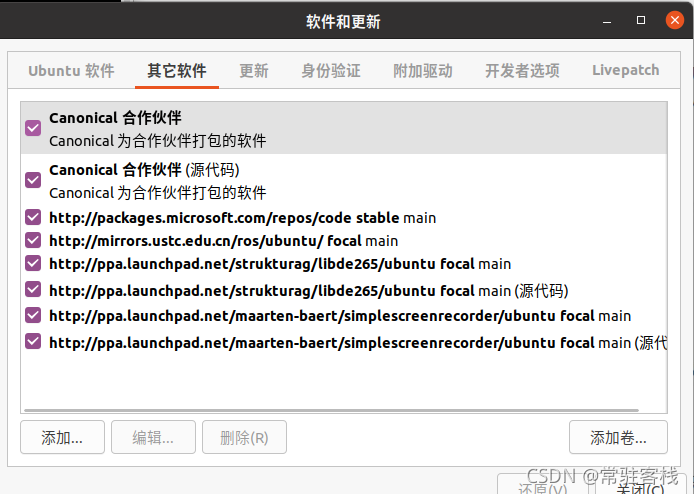Click the horizontal scrollbar under the source list
This screenshot has height=494, width=694.
(332, 410)
